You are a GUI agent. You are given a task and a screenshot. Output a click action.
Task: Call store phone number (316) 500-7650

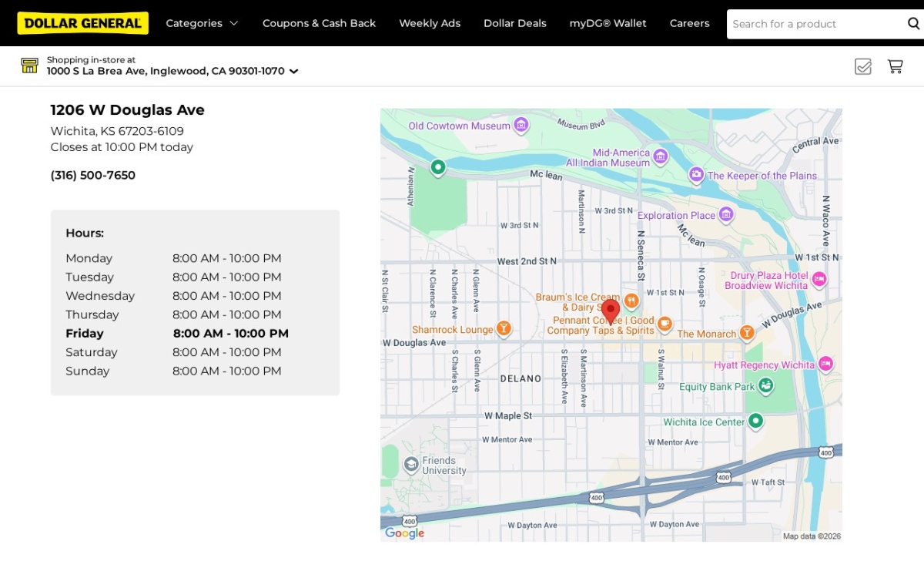click(x=93, y=175)
